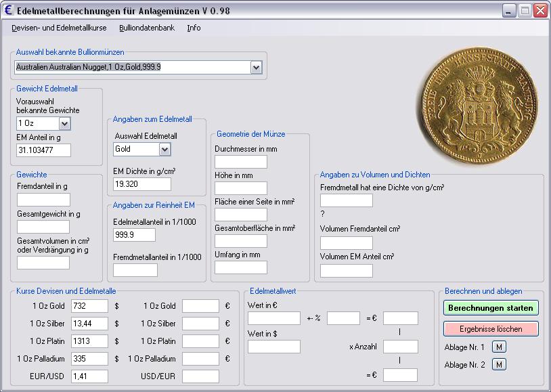This screenshot has width=551, height=392.
Task: Expand the 1 Oz weight preselection dropdown
Action: (65, 123)
